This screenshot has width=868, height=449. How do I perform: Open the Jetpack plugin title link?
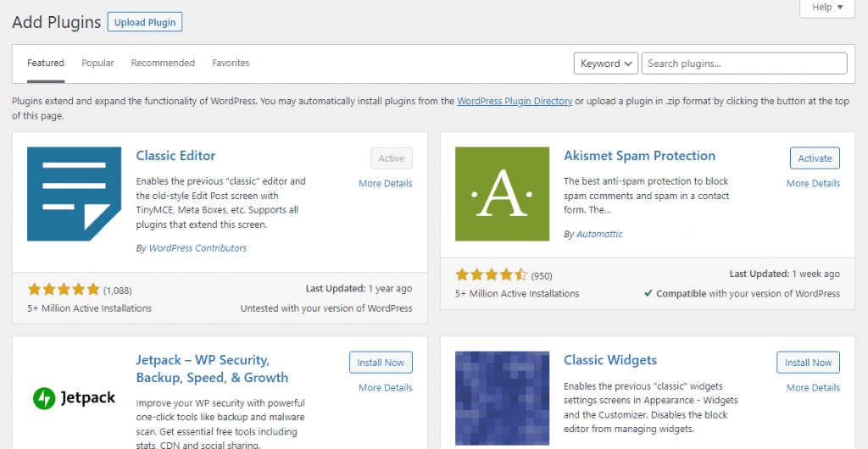212,369
